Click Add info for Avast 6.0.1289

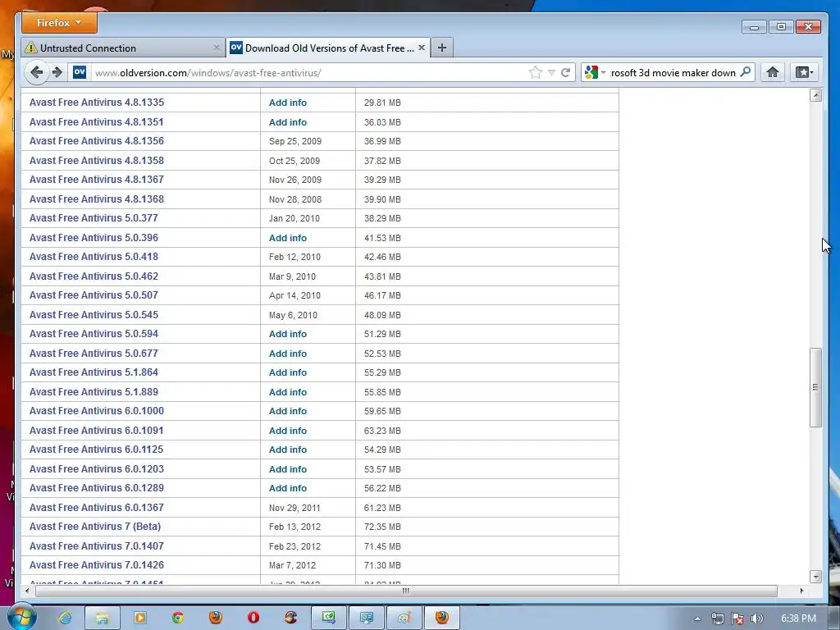point(288,488)
